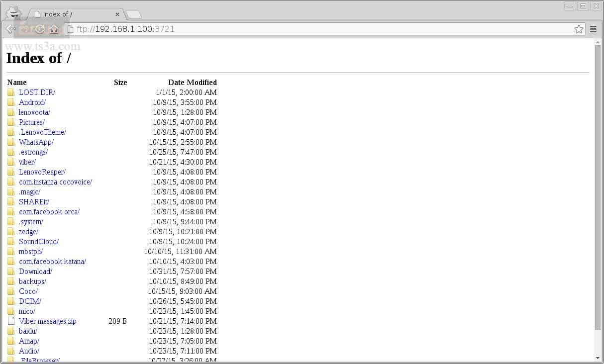The height and width of the screenshot is (364, 604).
Task: Download the Viber messages.zip file link
Action: [x=48, y=321]
